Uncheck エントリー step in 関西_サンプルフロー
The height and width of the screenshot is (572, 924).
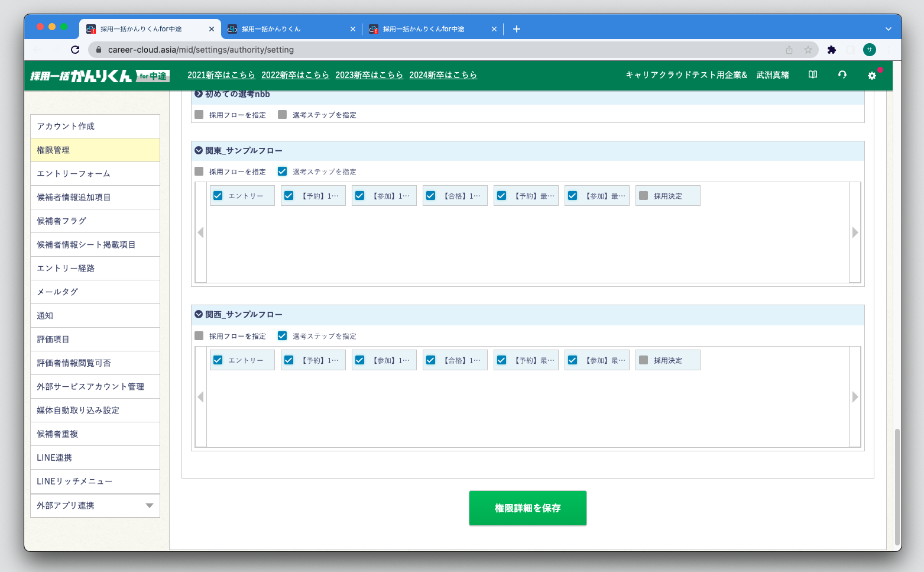point(218,360)
